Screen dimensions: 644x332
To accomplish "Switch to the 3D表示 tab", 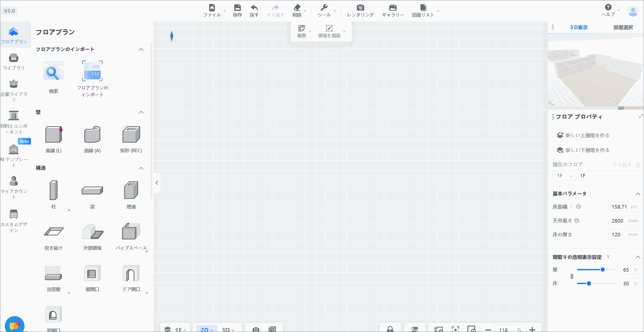I will 579,27.
